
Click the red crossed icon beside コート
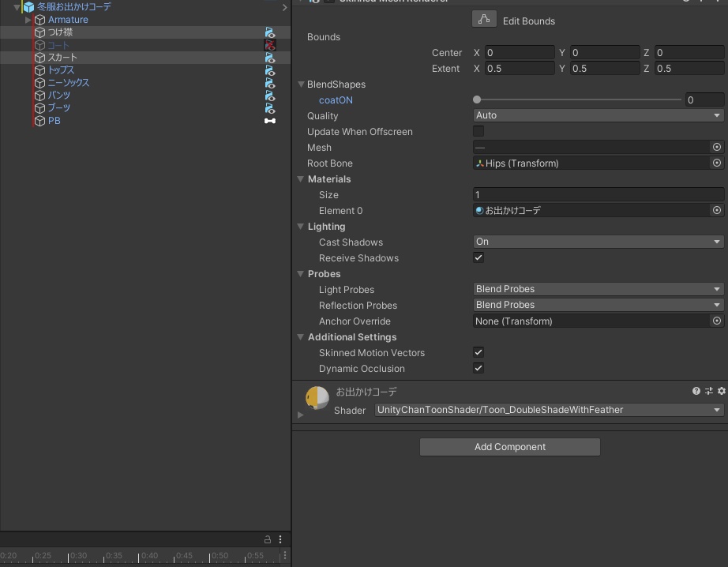coord(270,45)
